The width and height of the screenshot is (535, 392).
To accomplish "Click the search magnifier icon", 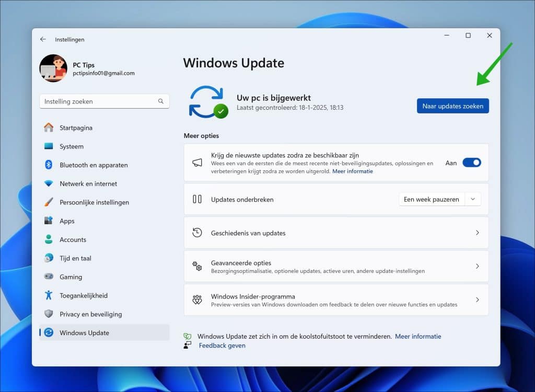I will pos(161,101).
